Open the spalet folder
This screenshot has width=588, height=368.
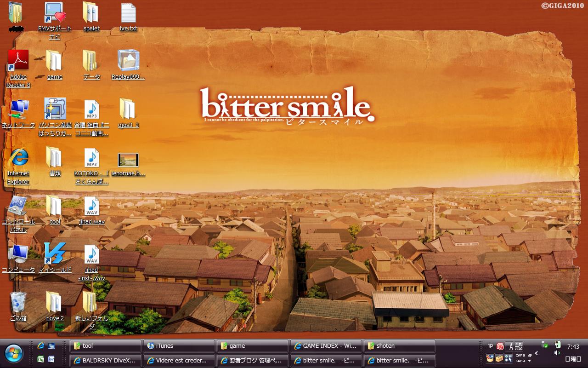tap(91, 17)
